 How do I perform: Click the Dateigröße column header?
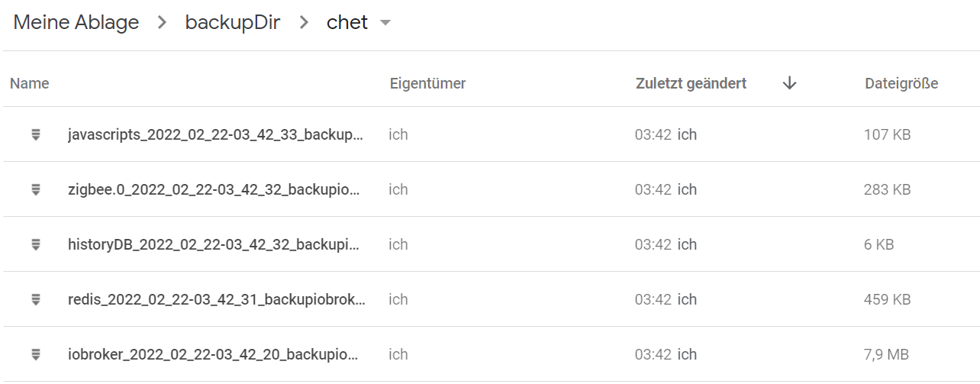pos(901,83)
